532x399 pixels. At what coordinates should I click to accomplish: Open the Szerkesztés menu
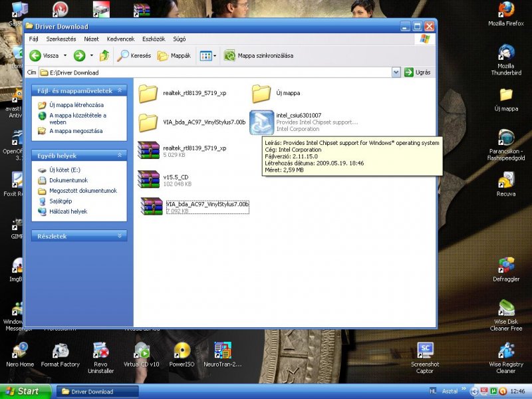61,39
